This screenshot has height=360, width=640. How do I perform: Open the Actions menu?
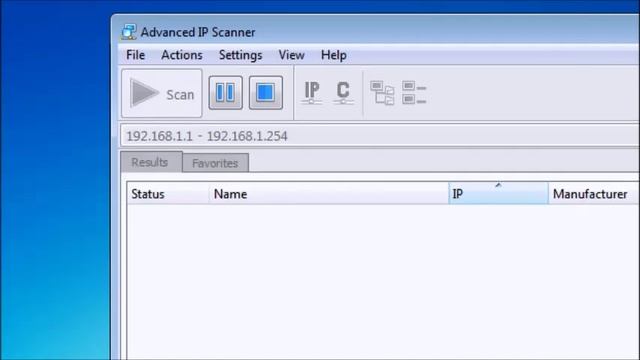click(182, 55)
